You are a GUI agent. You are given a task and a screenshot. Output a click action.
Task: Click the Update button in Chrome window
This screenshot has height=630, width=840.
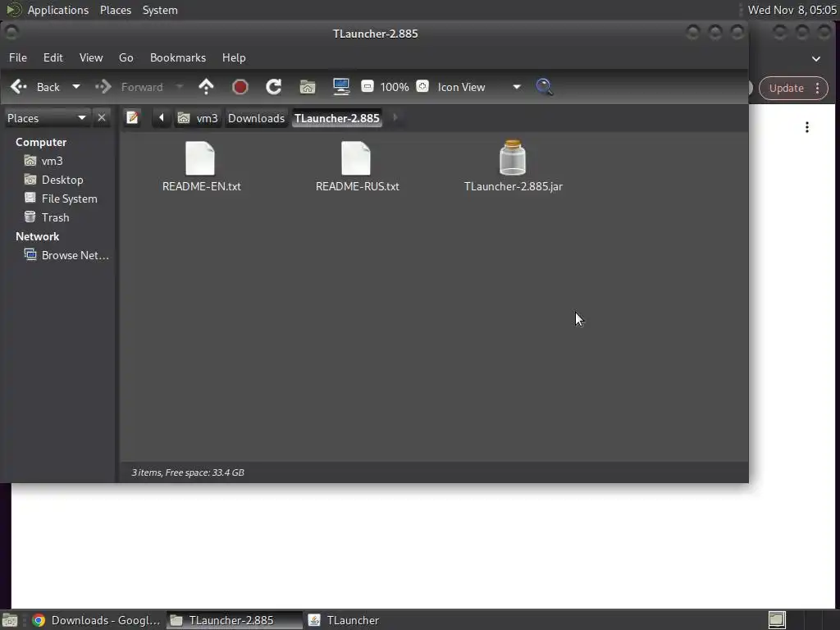(787, 88)
